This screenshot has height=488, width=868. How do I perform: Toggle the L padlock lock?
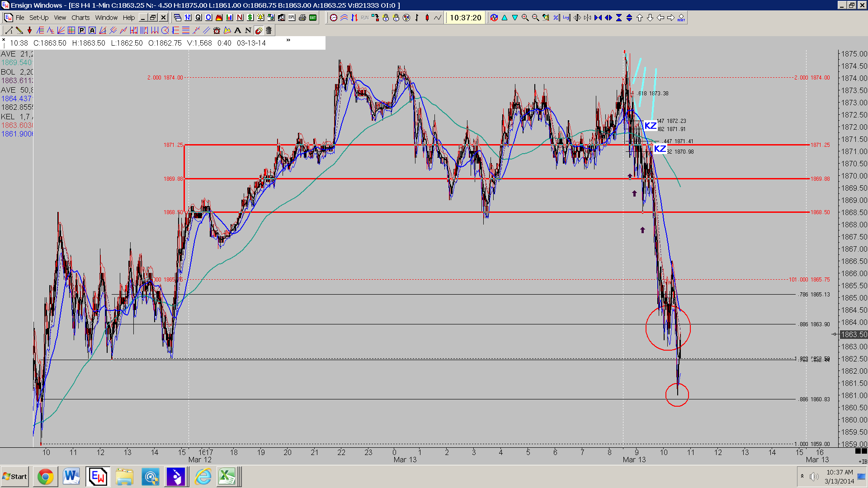coord(396,18)
